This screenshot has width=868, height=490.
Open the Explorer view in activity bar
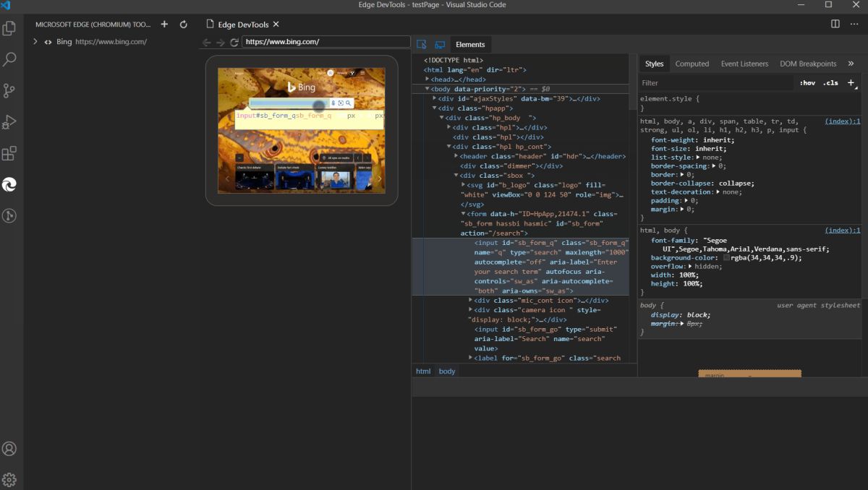pos(9,28)
